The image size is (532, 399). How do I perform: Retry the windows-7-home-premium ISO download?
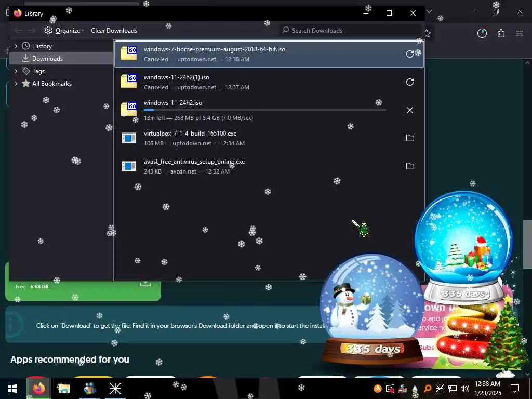tap(410, 54)
